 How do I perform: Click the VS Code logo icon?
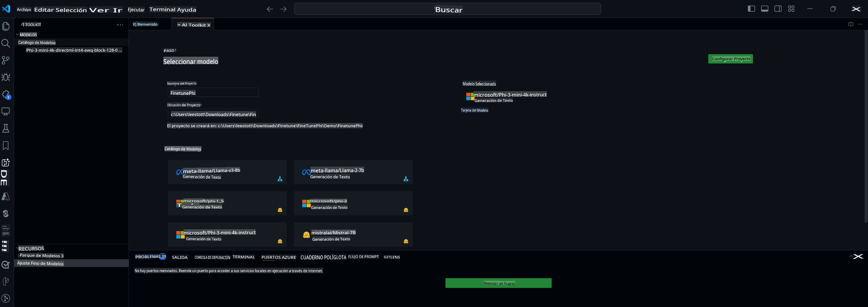(6, 9)
